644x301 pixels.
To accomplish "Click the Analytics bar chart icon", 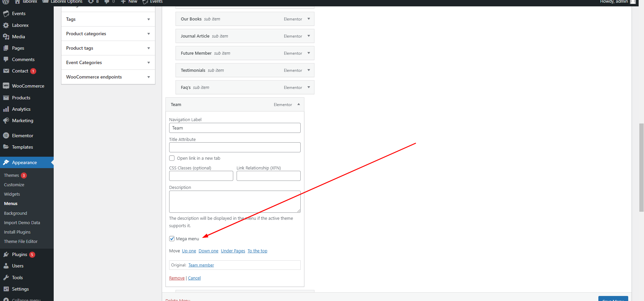I will (6, 109).
